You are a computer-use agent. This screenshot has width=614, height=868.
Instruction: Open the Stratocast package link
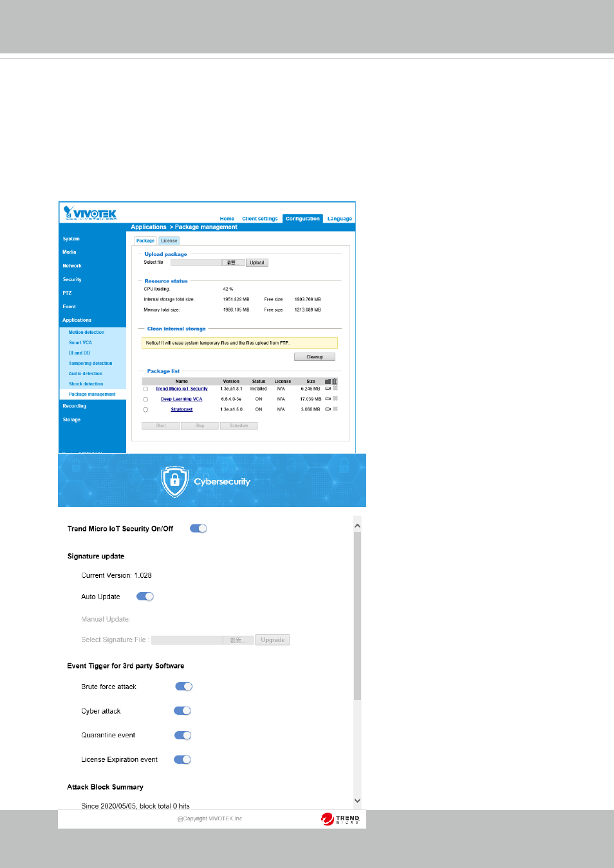click(181, 409)
